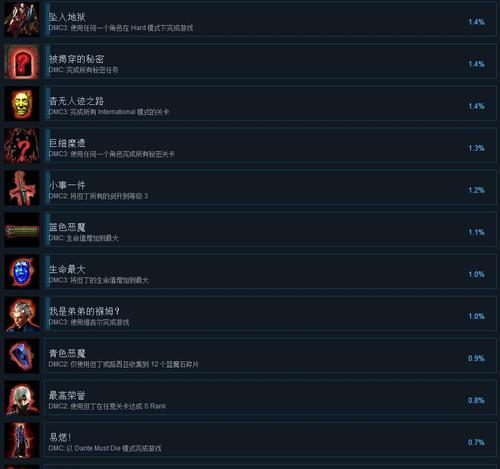Click the 1.3% unlock rate for 巨细靡遗

tap(476, 148)
